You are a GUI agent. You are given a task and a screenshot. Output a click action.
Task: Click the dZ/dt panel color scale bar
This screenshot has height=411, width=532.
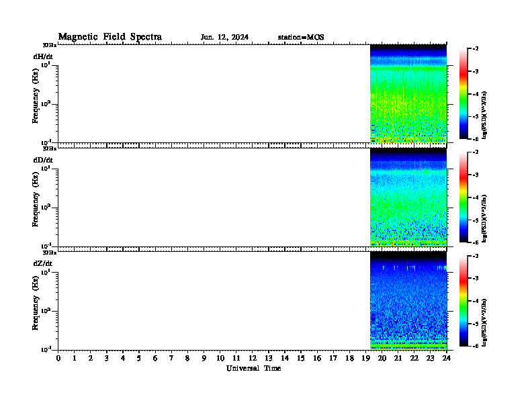click(x=463, y=301)
